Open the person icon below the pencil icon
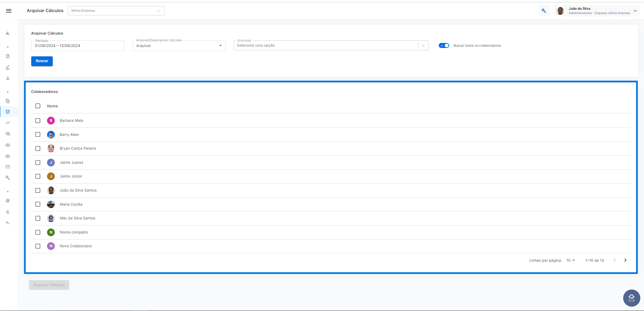 [x=8, y=78]
